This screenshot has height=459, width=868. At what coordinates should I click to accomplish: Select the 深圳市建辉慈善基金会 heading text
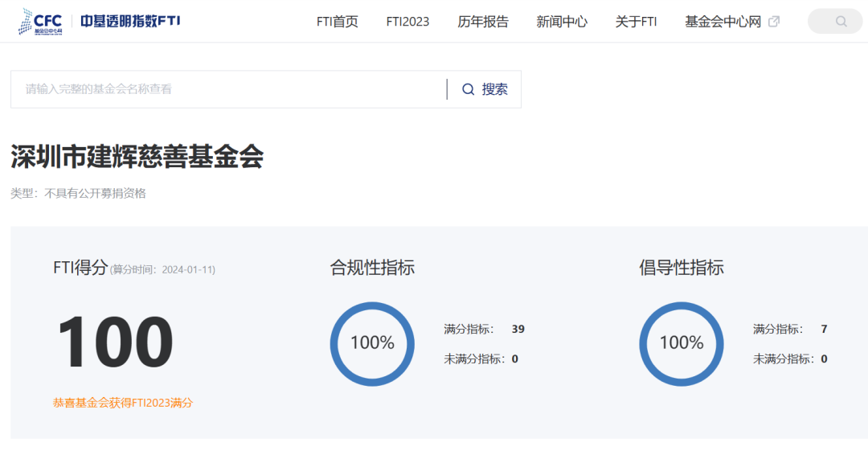137,156
